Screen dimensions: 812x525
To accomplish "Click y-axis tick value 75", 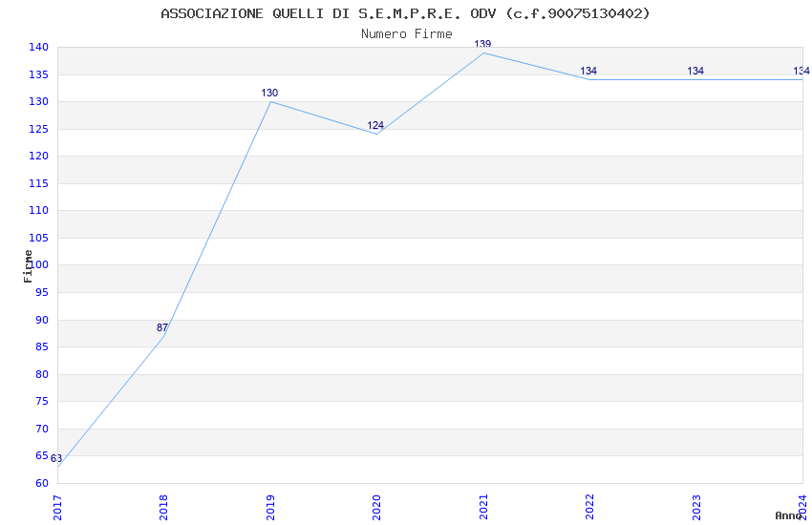I will [x=42, y=401].
